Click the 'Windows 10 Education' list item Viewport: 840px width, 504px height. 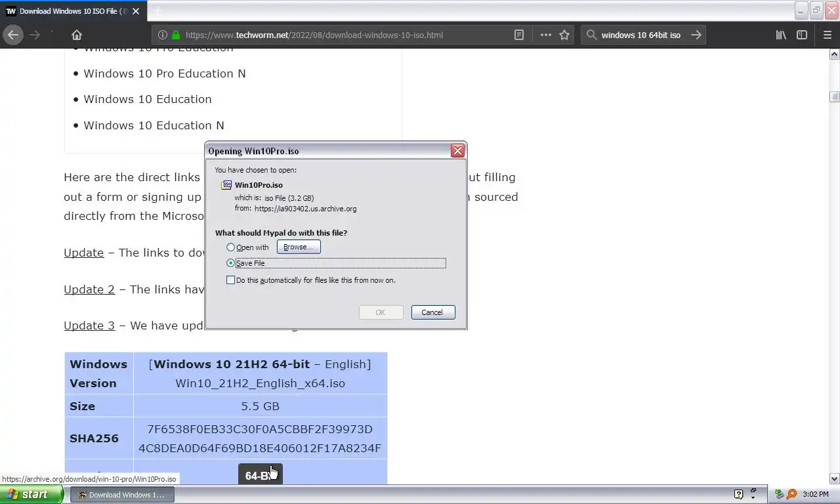click(148, 99)
